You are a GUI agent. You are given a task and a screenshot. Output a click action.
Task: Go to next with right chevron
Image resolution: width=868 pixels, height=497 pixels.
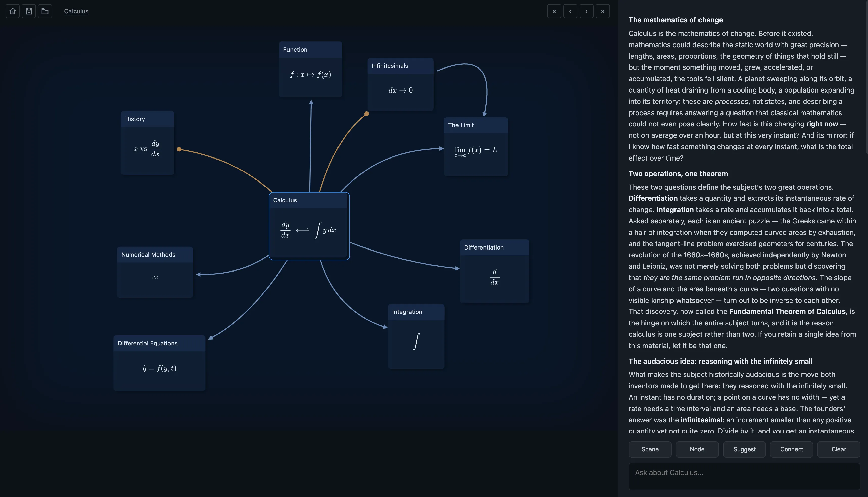click(586, 11)
